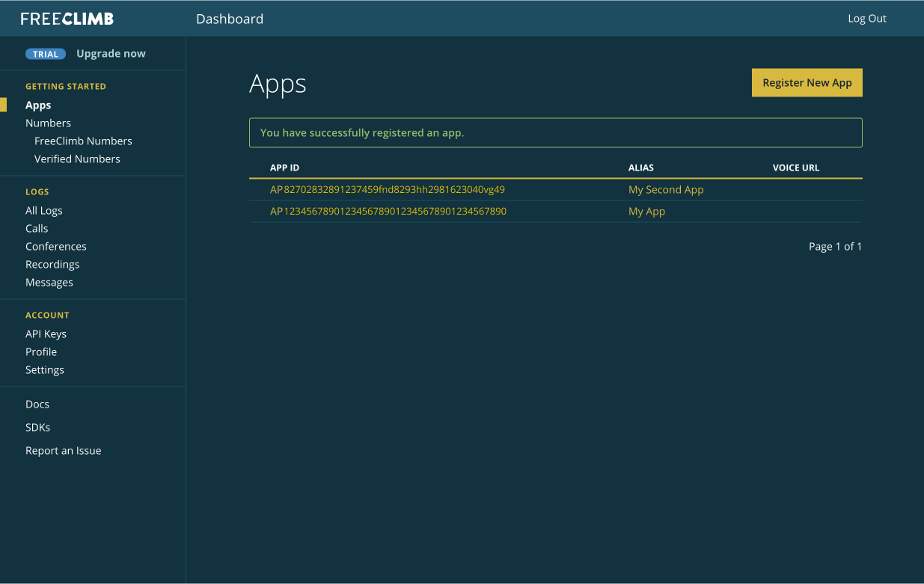Click the Register New App button
The image size is (924, 584).
click(x=807, y=83)
